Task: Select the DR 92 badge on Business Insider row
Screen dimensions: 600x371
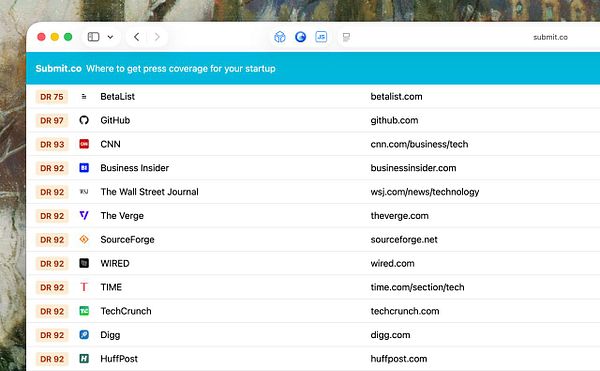Action: coord(52,168)
